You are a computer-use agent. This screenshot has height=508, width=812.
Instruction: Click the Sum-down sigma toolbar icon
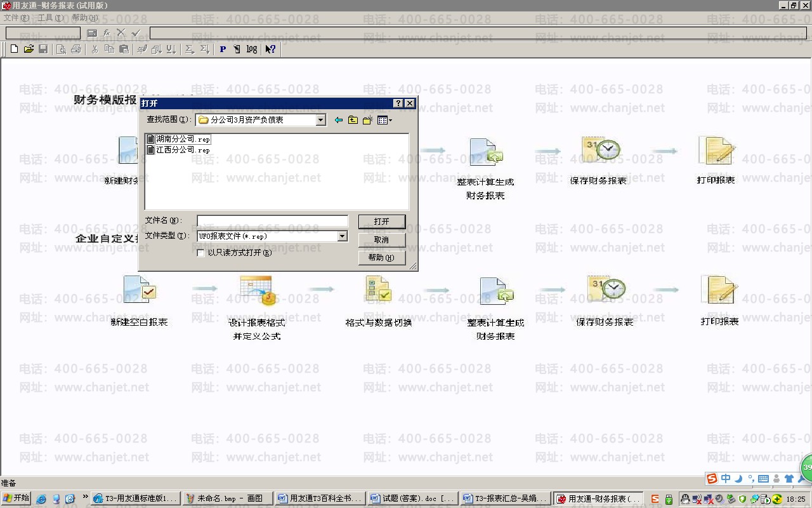204,49
